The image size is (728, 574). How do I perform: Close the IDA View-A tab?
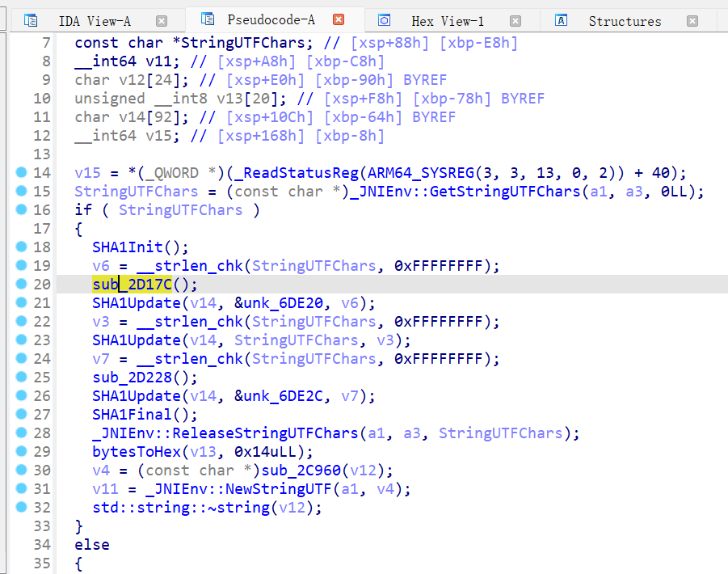click(x=162, y=21)
